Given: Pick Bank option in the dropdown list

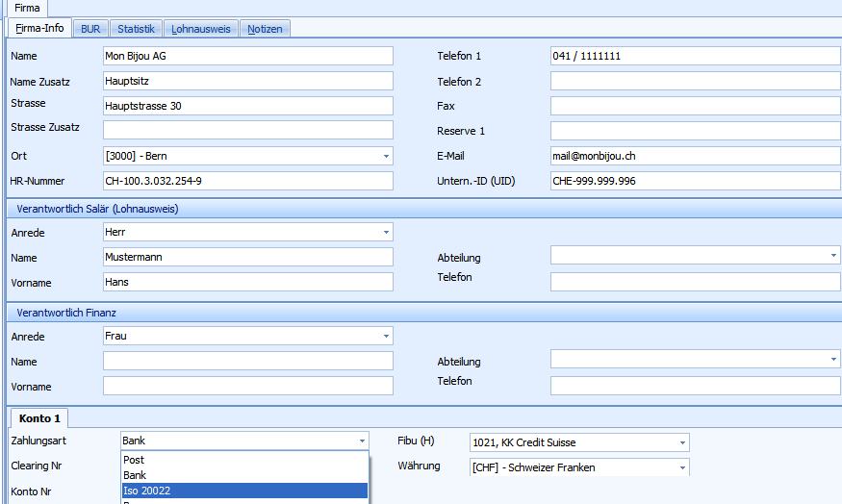Looking at the screenshot, I should click(244, 475).
